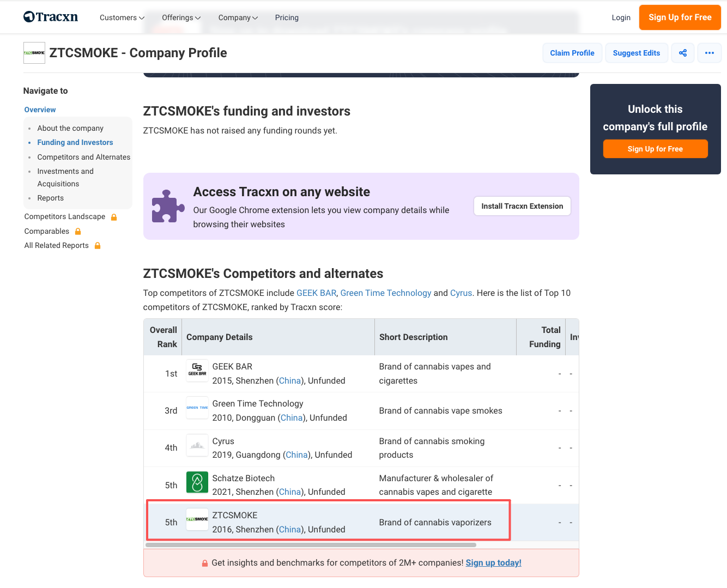This screenshot has height=588, width=727.
Task: Click lock icon next to Comparables
Action: pos(78,232)
